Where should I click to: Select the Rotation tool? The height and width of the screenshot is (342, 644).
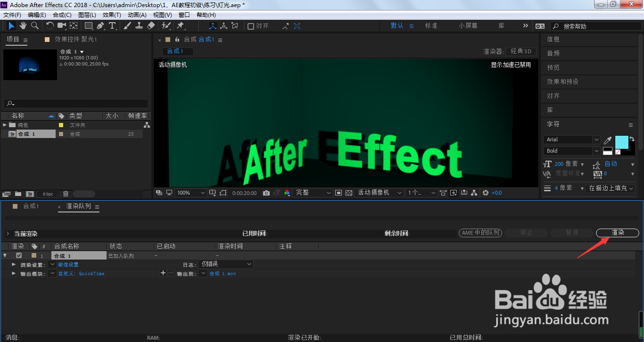pyautogui.click(x=50, y=26)
